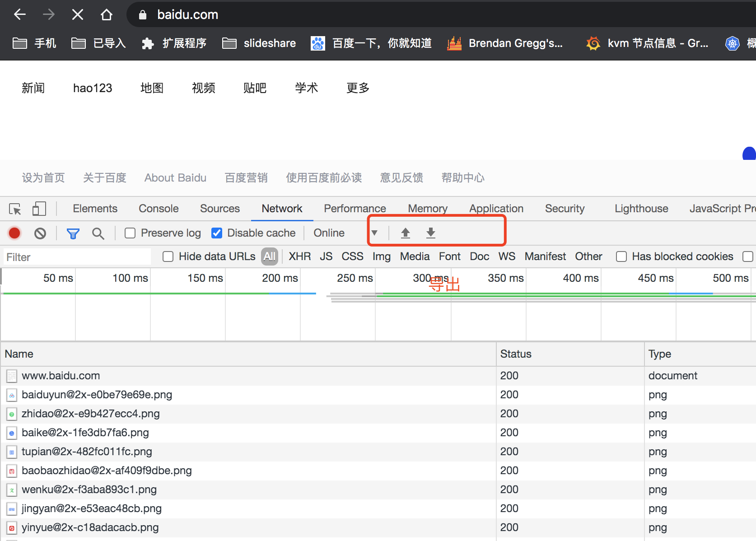The height and width of the screenshot is (541, 756).
Task: Filter requests by Media type
Action: tap(415, 257)
